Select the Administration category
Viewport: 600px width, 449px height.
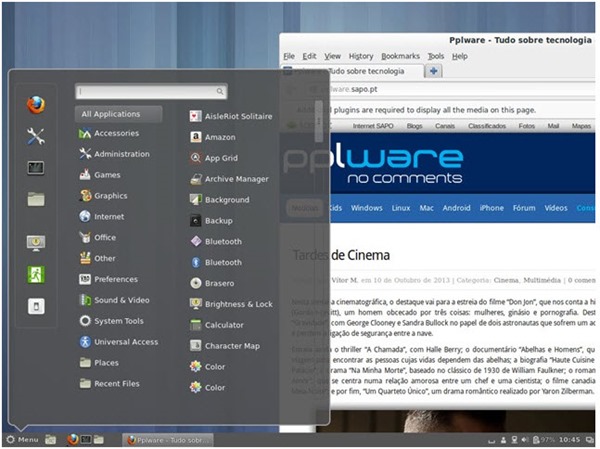[114, 154]
